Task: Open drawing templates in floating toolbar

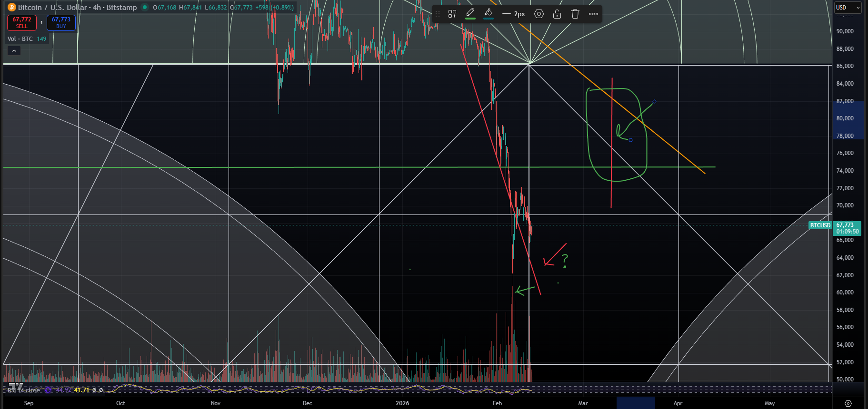Action: coord(452,14)
